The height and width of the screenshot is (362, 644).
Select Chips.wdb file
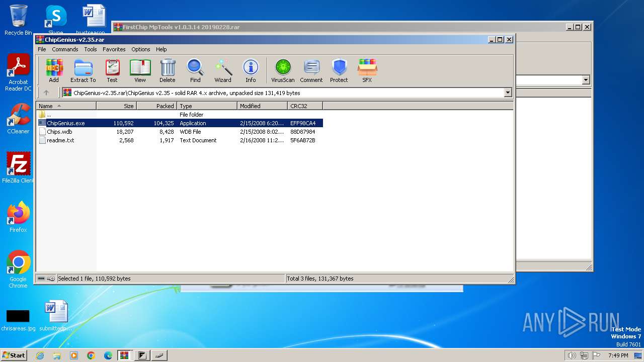click(180, 132)
